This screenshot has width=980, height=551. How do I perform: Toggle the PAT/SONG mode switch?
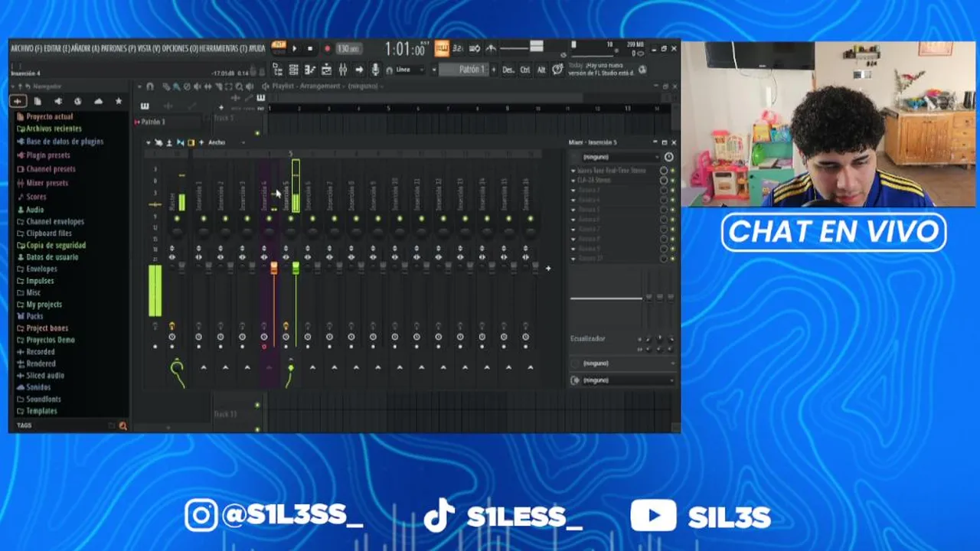[x=279, y=48]
